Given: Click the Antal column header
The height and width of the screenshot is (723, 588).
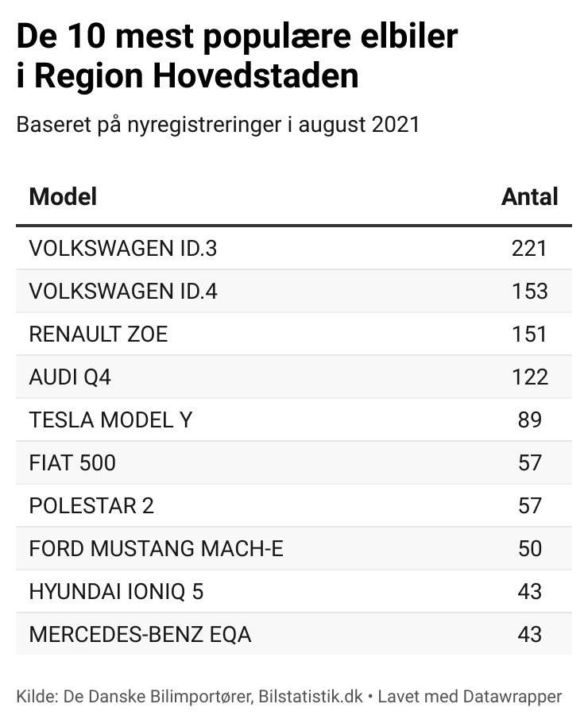Looking at the screenshot, I should coord(529,196).
